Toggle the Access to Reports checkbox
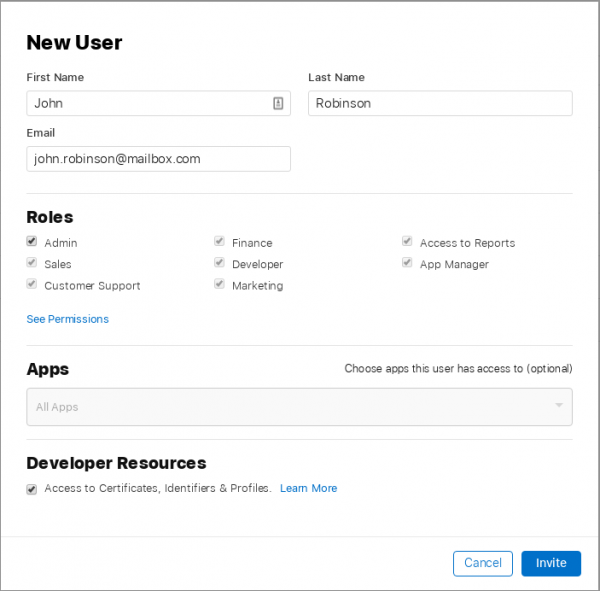 (407, 242)
